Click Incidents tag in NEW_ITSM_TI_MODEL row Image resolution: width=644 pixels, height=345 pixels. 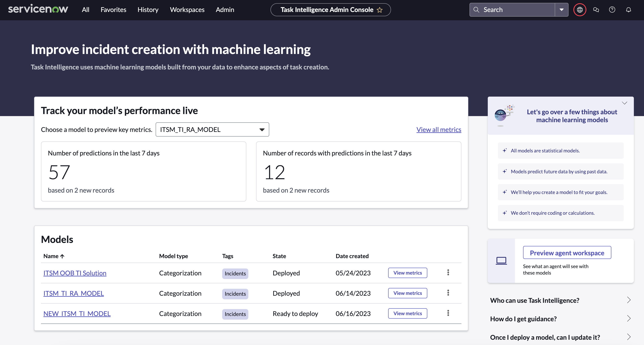pyautogui.click(x=235, y=314)
